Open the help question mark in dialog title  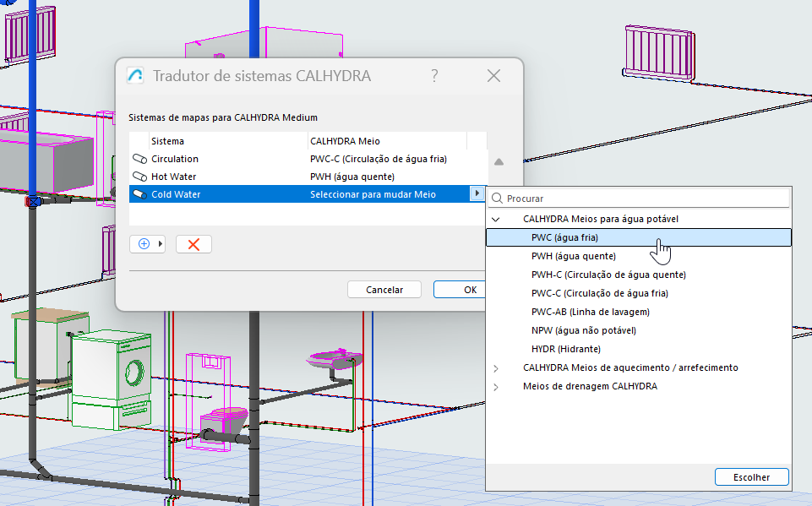[434, 76]
